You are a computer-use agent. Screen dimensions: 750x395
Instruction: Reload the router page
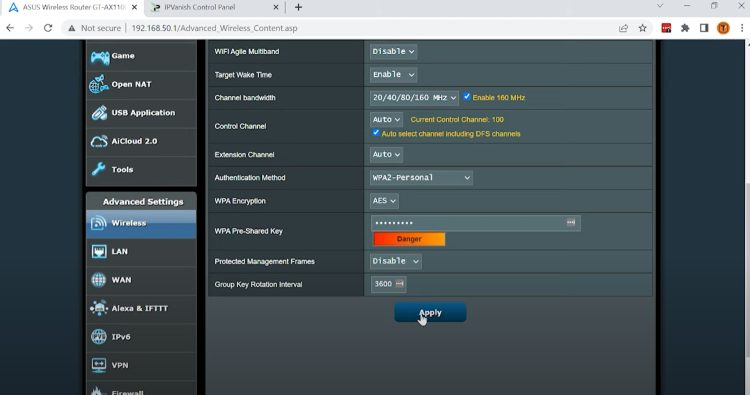point(48,28)
